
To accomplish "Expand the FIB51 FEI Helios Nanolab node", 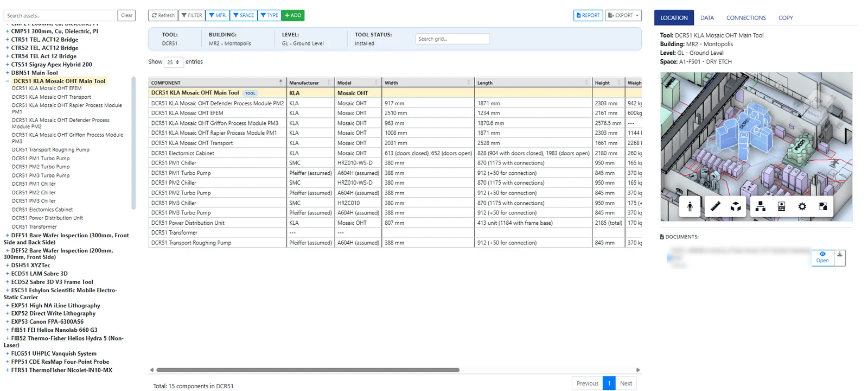I will pos(8,330).
